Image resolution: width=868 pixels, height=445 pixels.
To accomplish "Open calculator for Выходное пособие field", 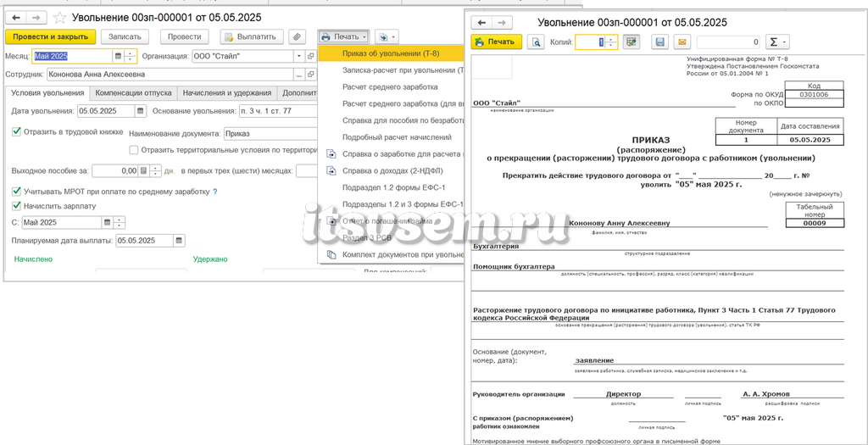I will click(x=143, y=171).
